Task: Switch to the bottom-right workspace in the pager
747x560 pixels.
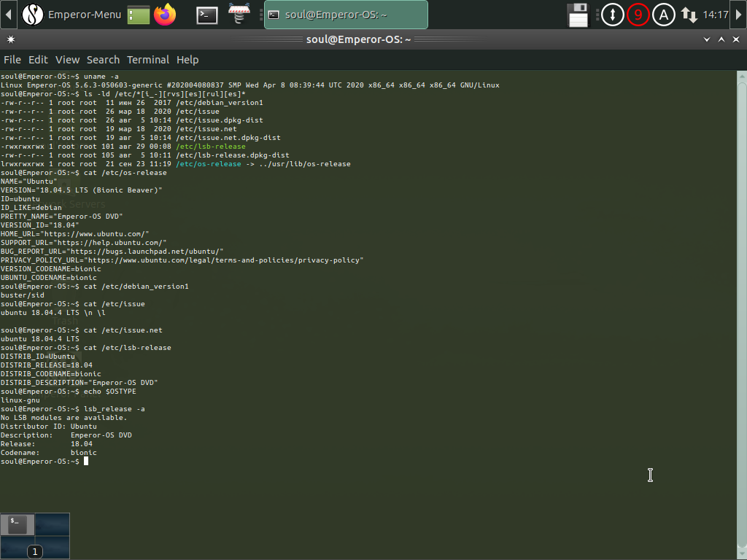Action: click(x=53, y=547)
